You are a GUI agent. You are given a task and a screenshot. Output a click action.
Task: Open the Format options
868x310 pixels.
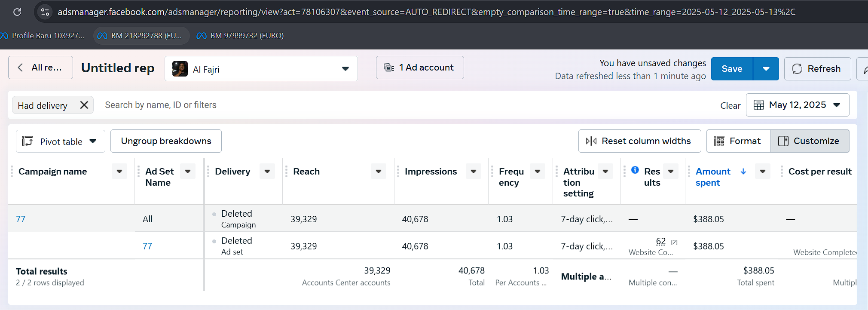click(x=738, y=141)
